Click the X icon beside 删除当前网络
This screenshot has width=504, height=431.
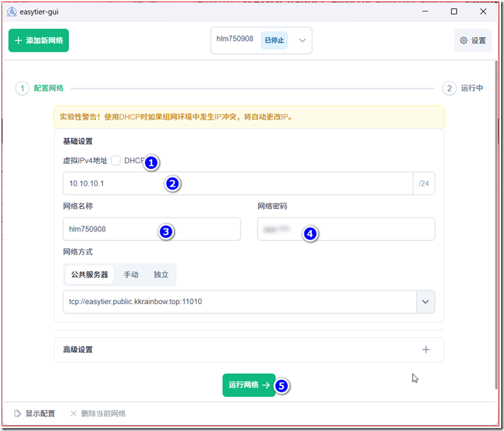tap(73, 414)
